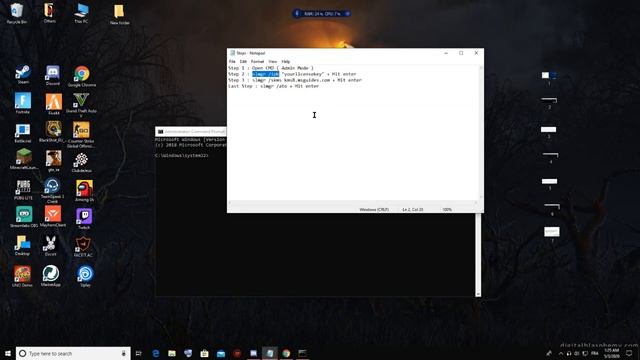
Task: Click the 'yourlicensekey' text in Notepad
Action: coord(302,74)
